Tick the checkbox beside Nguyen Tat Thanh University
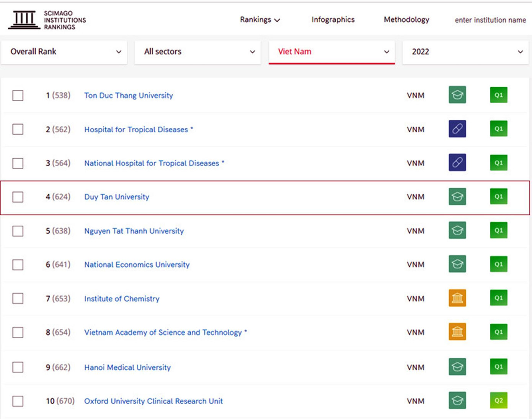This screenshot has height=419, width=532. (x=18, y=231)
